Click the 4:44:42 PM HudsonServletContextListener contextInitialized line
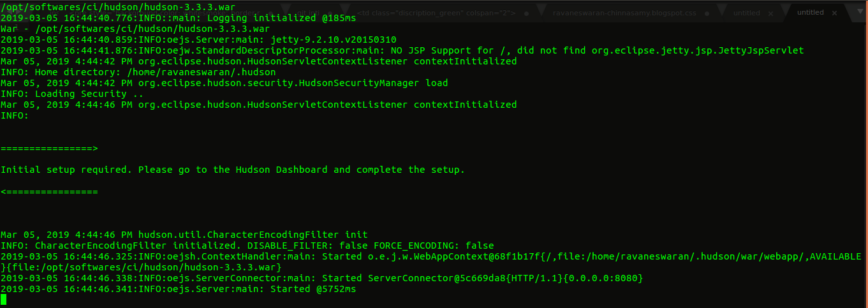This screenshot has height=308, width=868. [x=259, y=62]
